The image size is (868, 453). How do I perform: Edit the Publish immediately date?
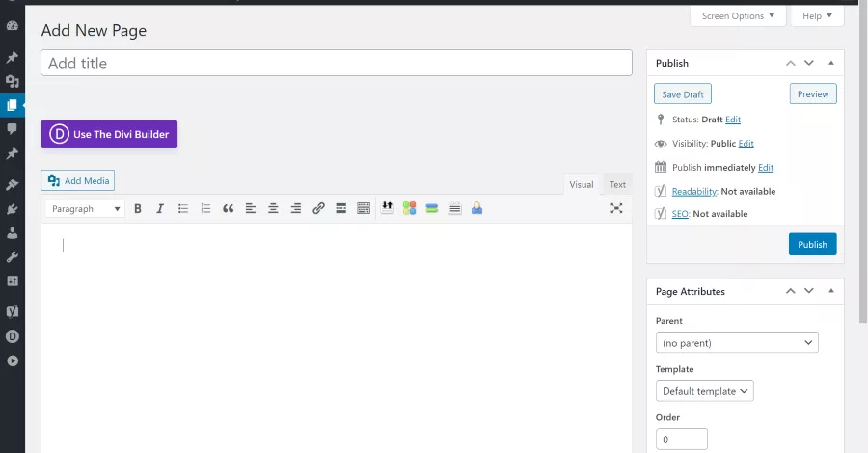766,168
